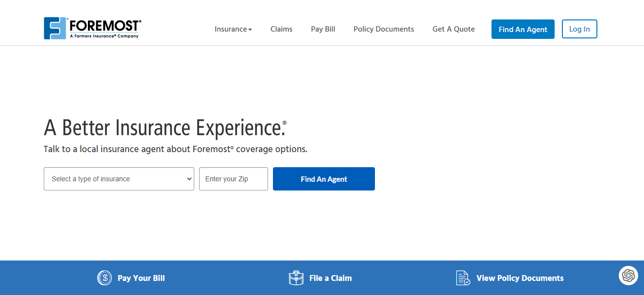Submit the blue Find An Agent button beside Zip field

[324, 179]
